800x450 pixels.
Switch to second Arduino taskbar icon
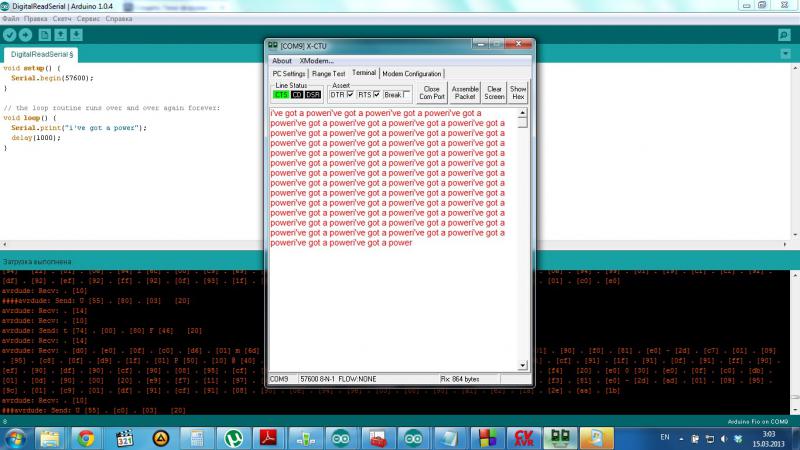pyautogui.click(x=413, y=438)
